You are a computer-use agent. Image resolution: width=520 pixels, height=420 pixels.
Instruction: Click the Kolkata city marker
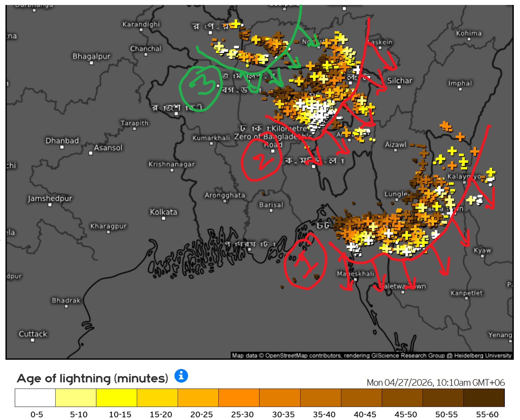click(163, 218)
